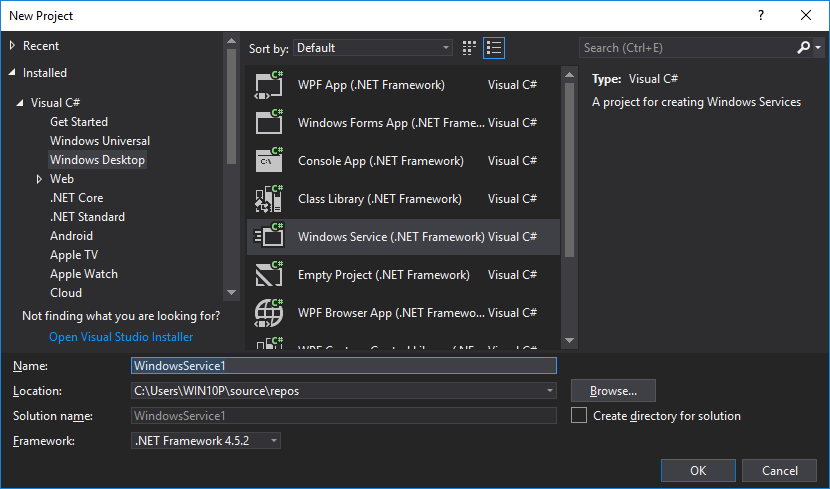Click template list scroll down arrow

pos(570,340)
